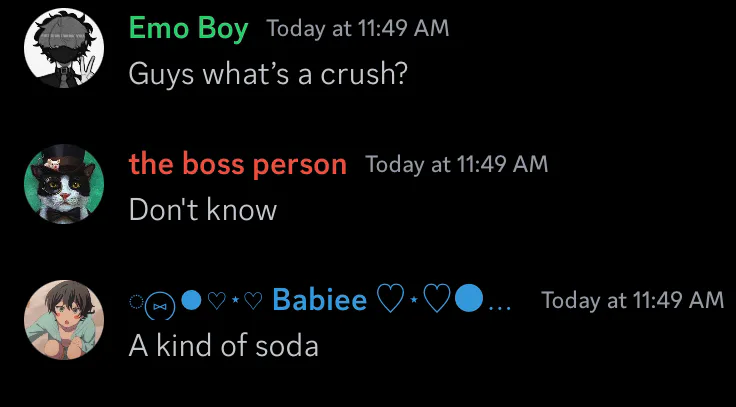
Task: Select the blue Babiee username
Action: click(x=319, y=299)
